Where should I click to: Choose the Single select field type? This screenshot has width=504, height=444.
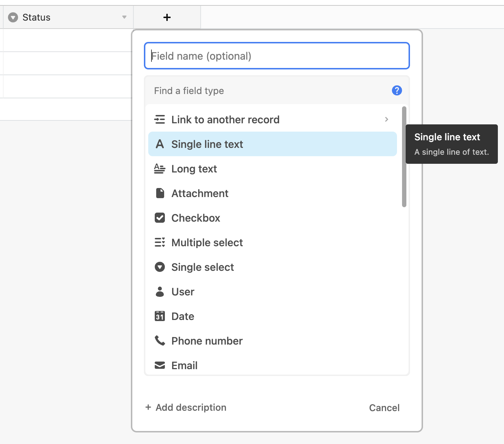point(202,267)
